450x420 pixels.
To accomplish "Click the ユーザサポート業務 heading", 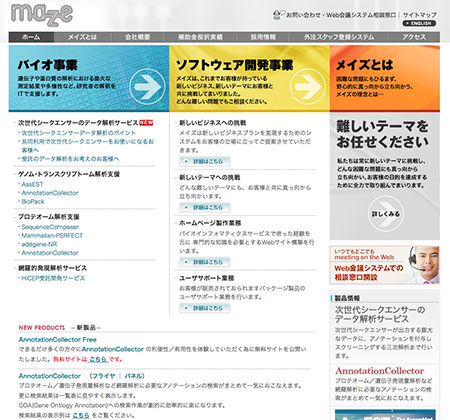I will pos(207,278).
